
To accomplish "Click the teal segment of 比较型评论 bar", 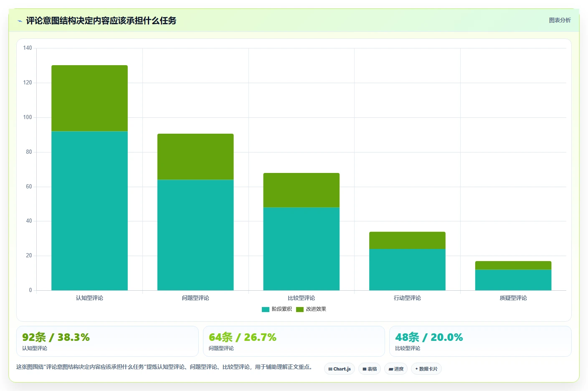I will coord(301,249).
